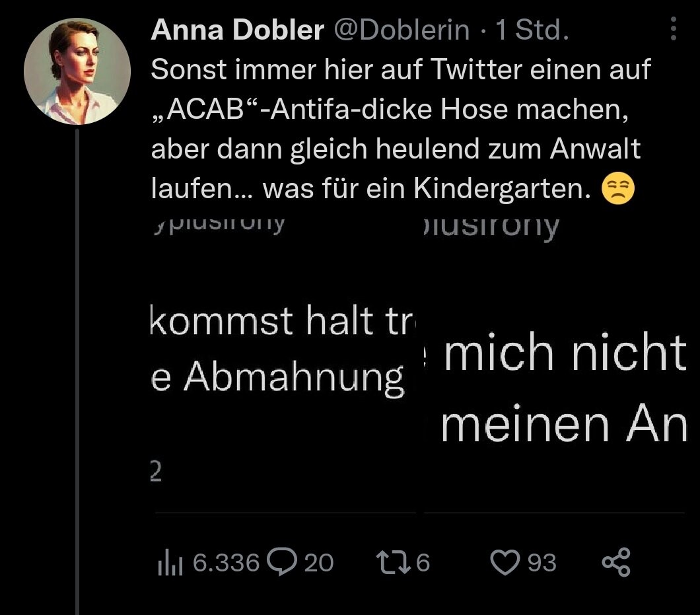
Task: Open the tweet options three-dot menu
Action: (673, 29)
